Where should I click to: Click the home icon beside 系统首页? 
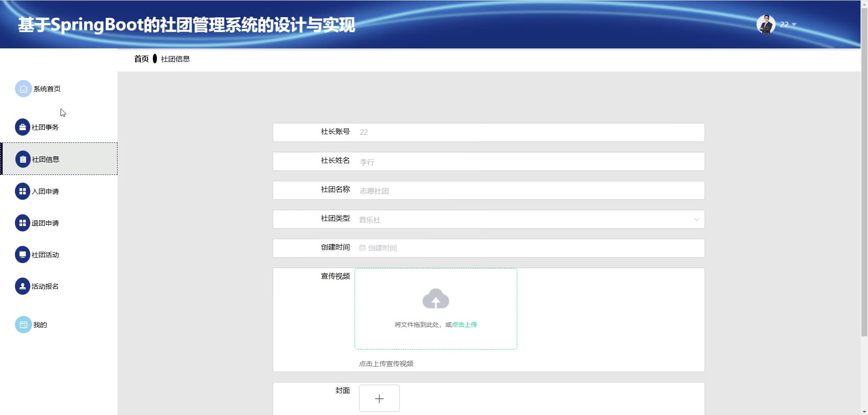(x=24, y=89)
